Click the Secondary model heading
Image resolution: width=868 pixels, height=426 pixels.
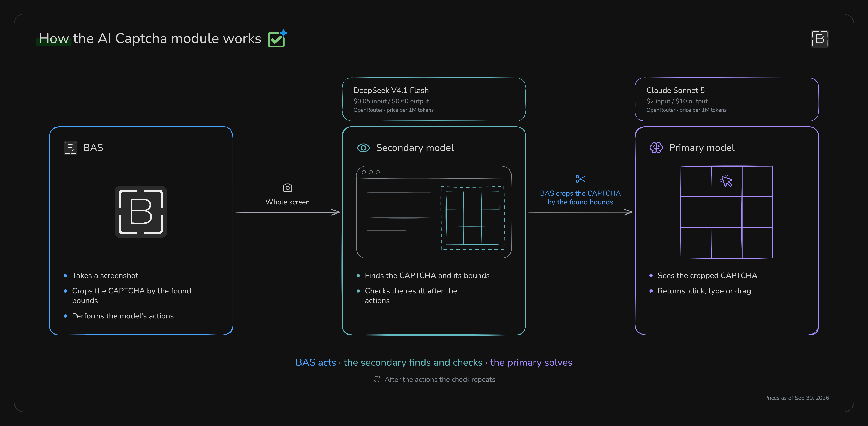(415, 148)
